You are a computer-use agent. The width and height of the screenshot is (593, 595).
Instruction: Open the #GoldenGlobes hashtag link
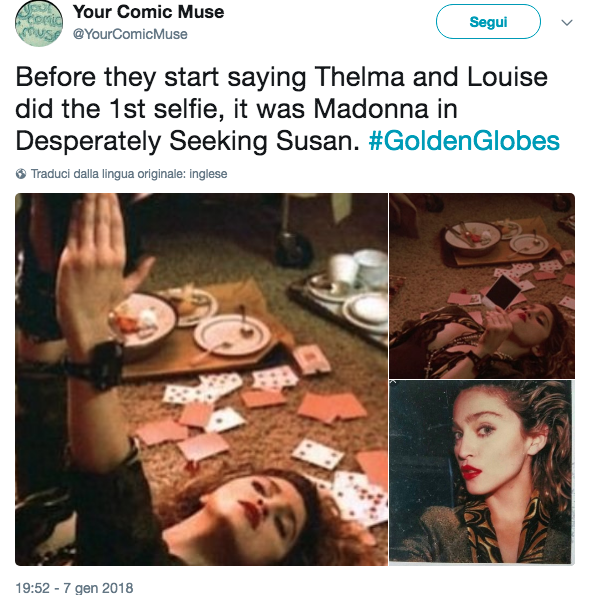464,141
